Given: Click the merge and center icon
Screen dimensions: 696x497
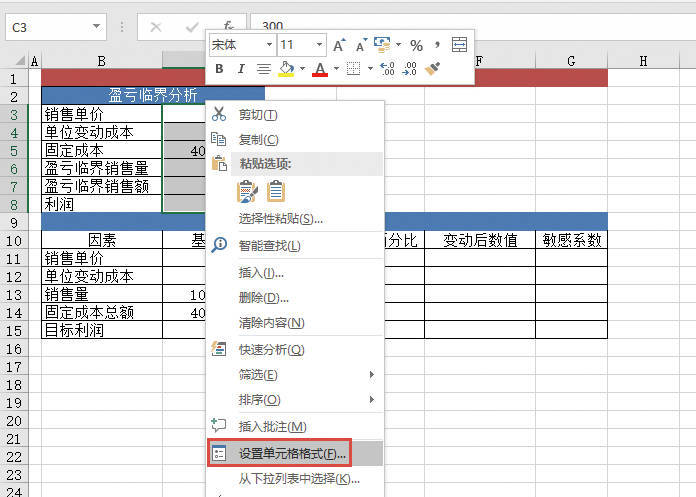Looking at the screenshot, I should [459, 44].
